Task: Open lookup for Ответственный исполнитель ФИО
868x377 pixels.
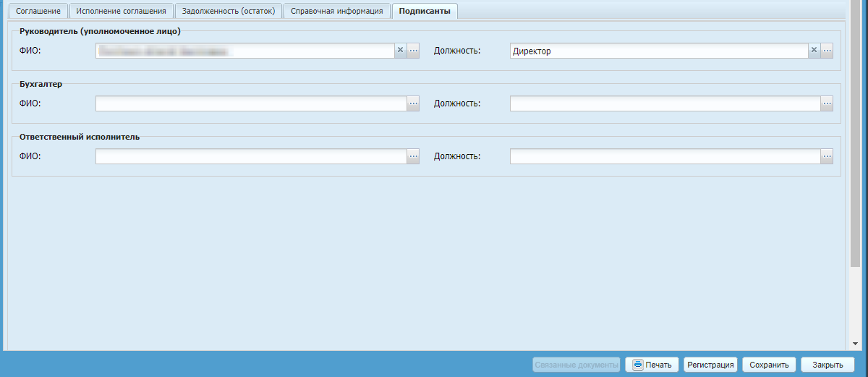Action: [x=413, y=156]
